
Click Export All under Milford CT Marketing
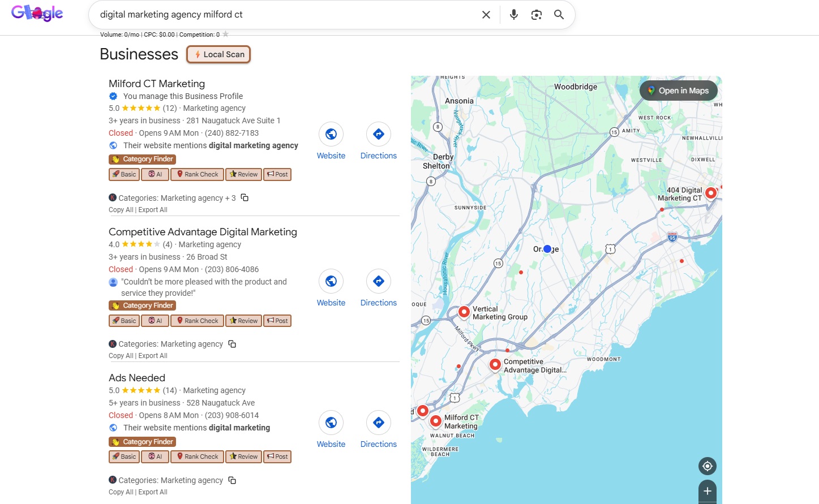click(153, 210)
